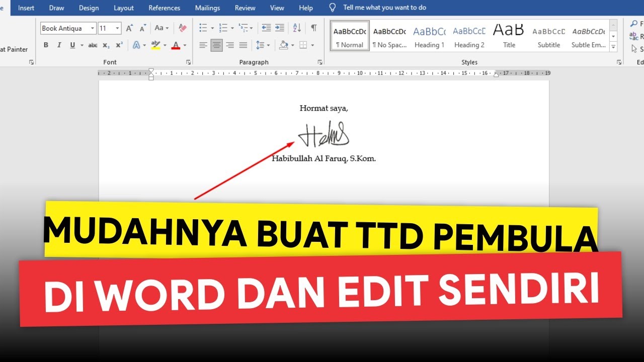Image resolution: width=644 pixels, height=362 pixels.
Task: Open the Insert tab
Action: pos(26,8)
